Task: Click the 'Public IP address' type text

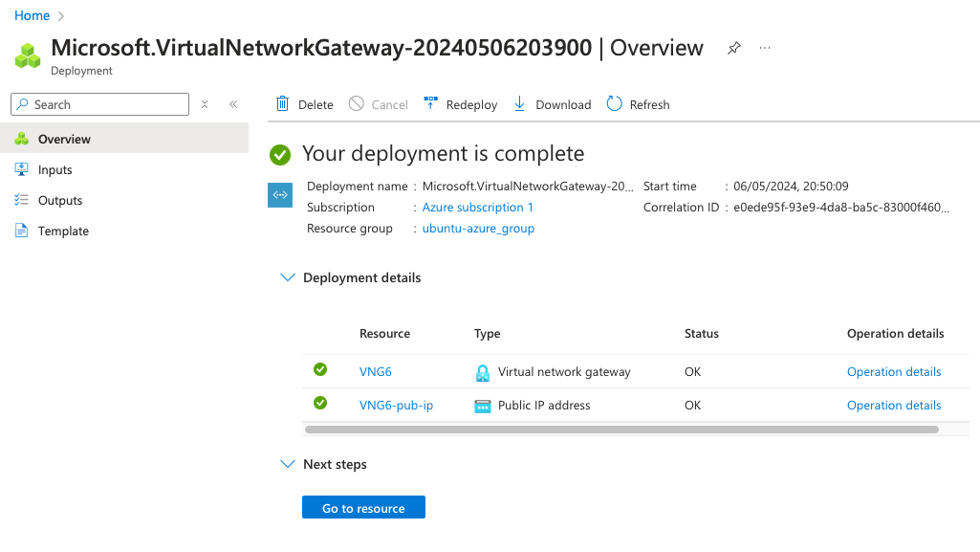Action: (544, 406)
